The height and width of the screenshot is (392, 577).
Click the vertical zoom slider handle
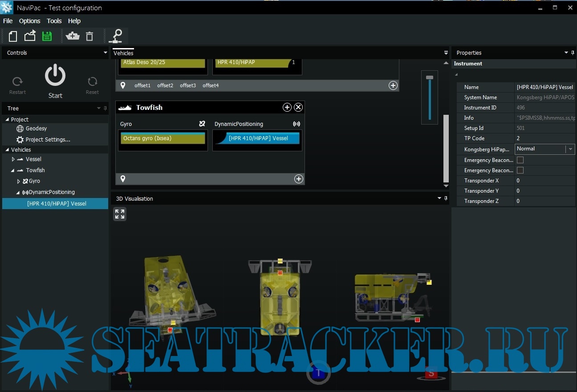(x=429, y=77)
